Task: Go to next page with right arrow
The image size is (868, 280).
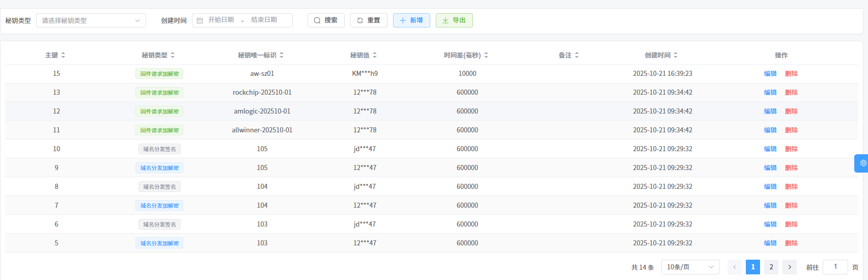Action: tap(790, 267)
